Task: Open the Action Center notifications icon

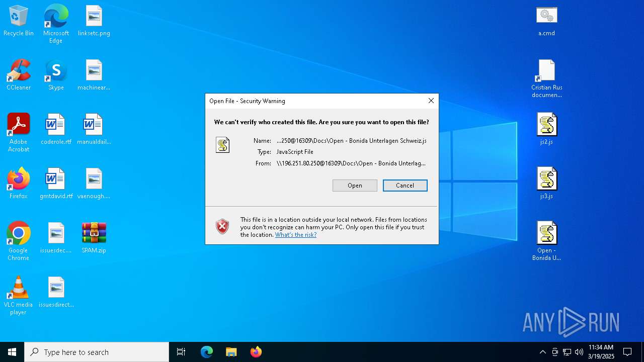Action: 627,352
